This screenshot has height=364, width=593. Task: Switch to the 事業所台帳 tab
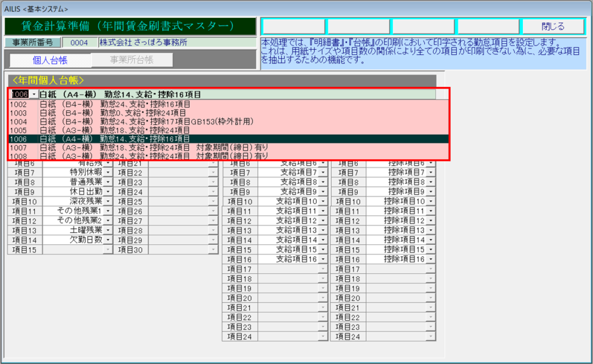coord(131,60)
